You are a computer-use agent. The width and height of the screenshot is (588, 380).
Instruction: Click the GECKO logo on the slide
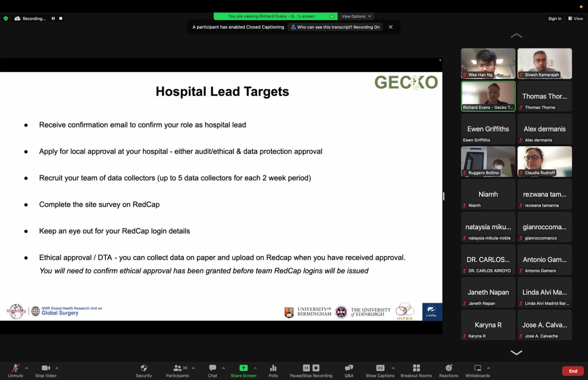coord(406,82)
